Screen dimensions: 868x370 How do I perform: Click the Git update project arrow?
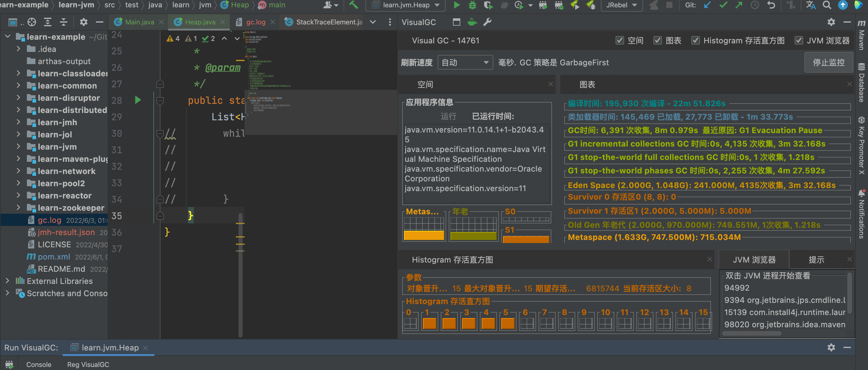point(707,5)
